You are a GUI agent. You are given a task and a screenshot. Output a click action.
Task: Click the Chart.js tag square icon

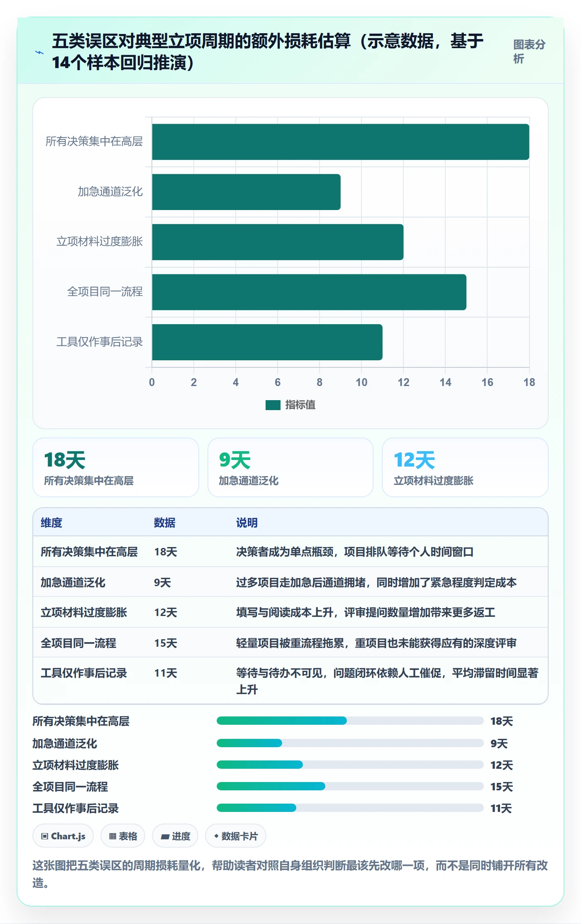point(45,836)
